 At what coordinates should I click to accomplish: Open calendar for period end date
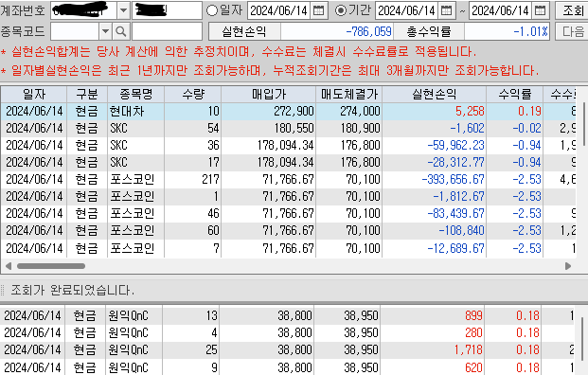[540, 10]
